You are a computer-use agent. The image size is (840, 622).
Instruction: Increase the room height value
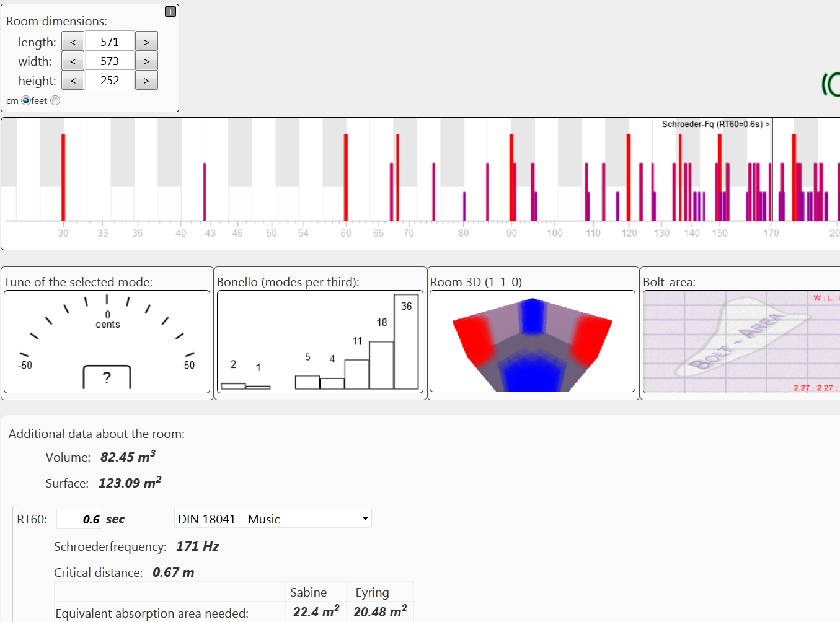coord(146,81)
